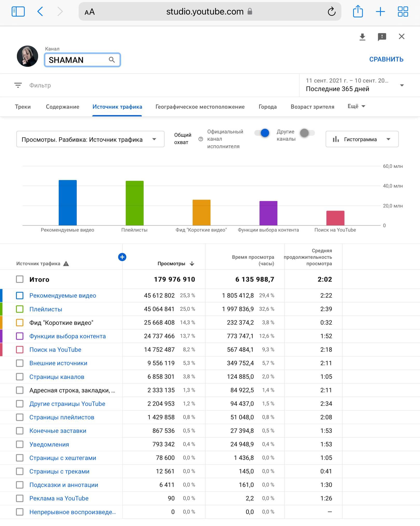Click the filter lines icon
The width and height of the screenshot is (420, 526).
[18, 85]
